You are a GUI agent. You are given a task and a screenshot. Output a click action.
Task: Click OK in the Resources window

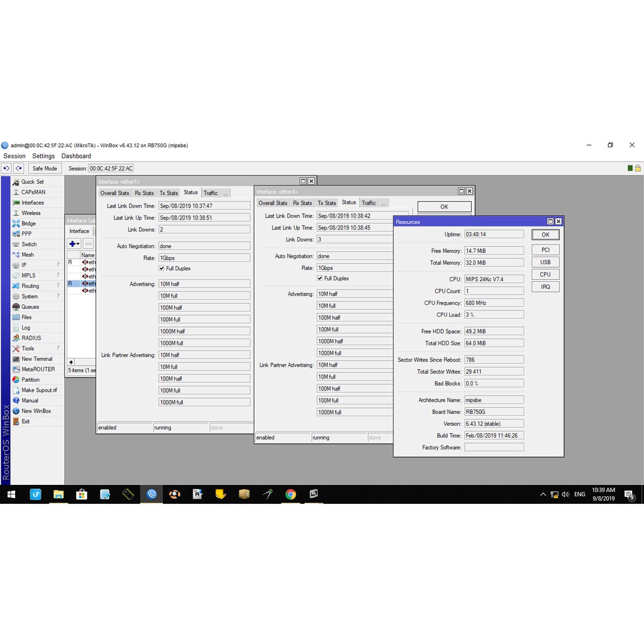pyautogui.click(x=545, y=235)
